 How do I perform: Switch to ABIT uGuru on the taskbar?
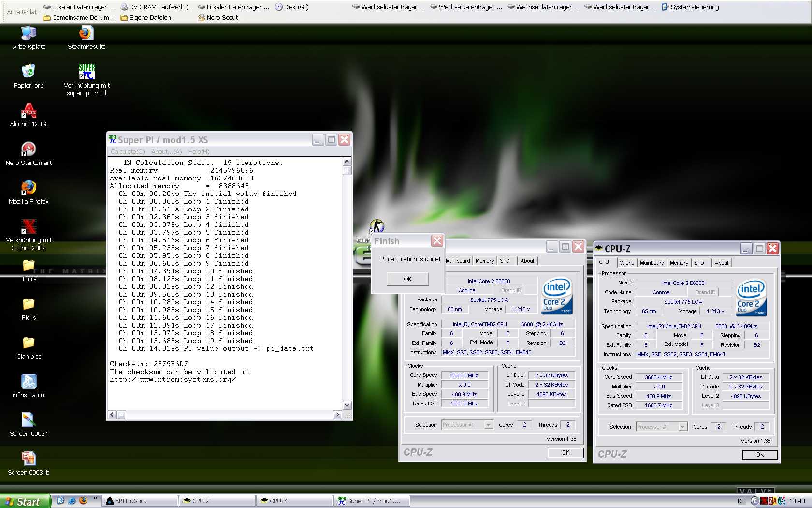point(140,501)
